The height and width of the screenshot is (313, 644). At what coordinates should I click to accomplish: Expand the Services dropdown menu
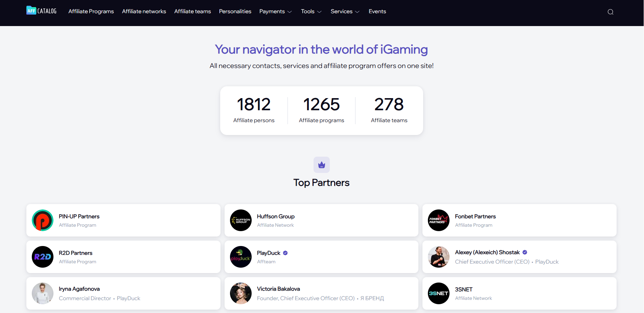pyautogui.click(x=345, y=12)
